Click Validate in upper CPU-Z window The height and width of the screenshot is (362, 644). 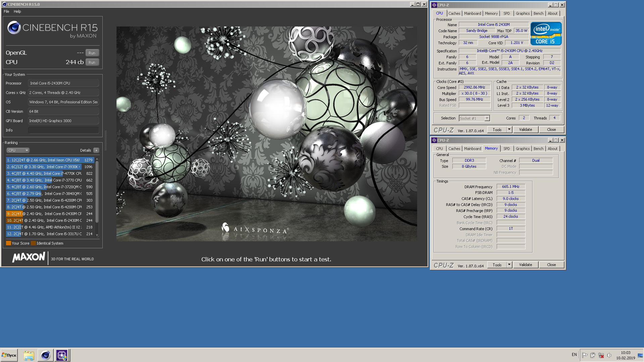click(526, 130)
